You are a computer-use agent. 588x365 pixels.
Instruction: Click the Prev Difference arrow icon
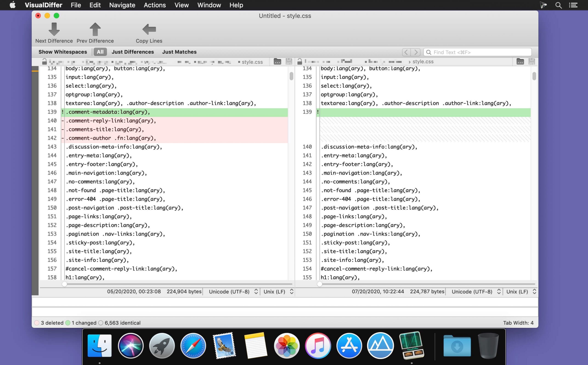pyautogui.click(x=95, y=29)
